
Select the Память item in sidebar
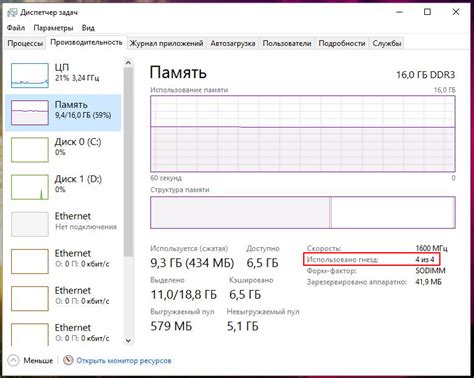63,113
